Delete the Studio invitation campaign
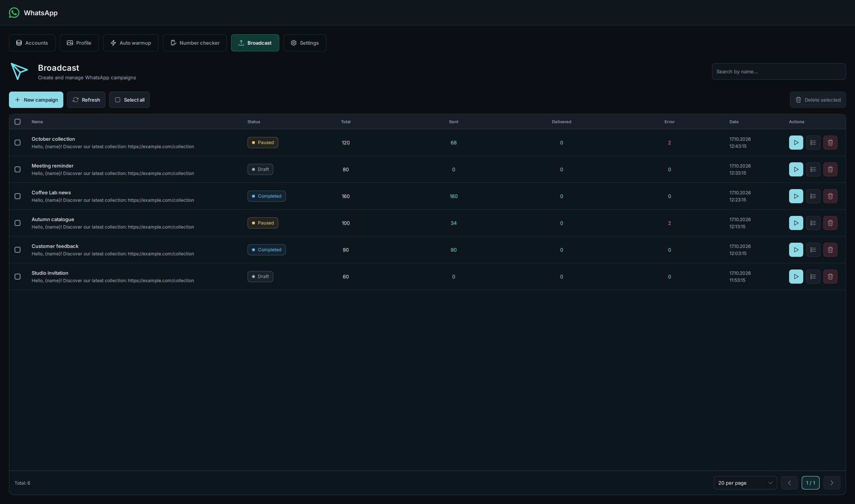 [830, 277]
